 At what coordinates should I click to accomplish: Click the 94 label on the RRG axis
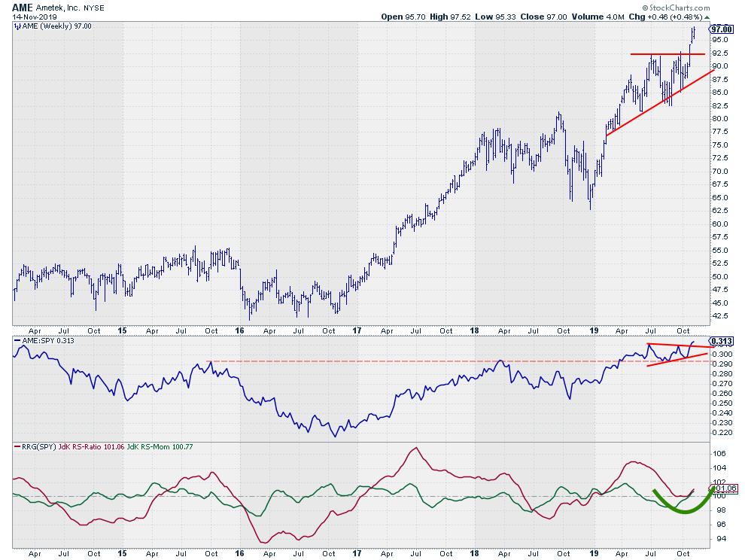click(x=720, y=539)
